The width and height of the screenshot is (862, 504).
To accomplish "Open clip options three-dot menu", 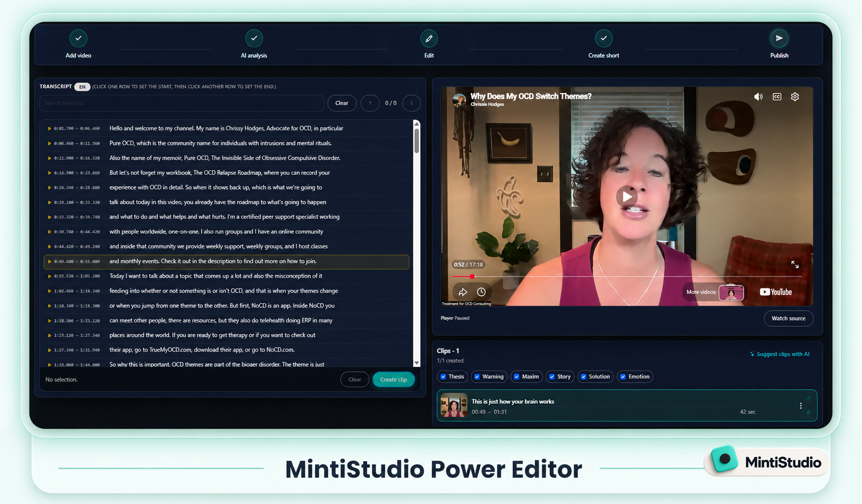I will pyautogui.click(x=801, y=406).
